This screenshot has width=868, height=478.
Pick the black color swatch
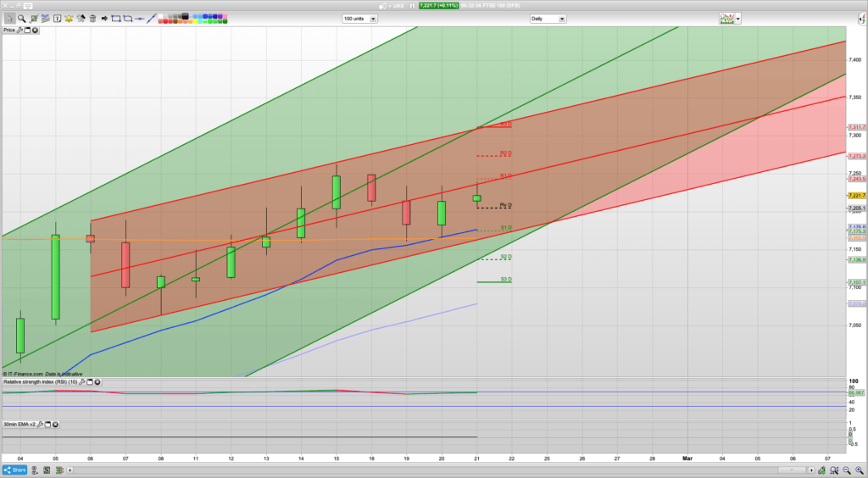[x=185, y=15]
